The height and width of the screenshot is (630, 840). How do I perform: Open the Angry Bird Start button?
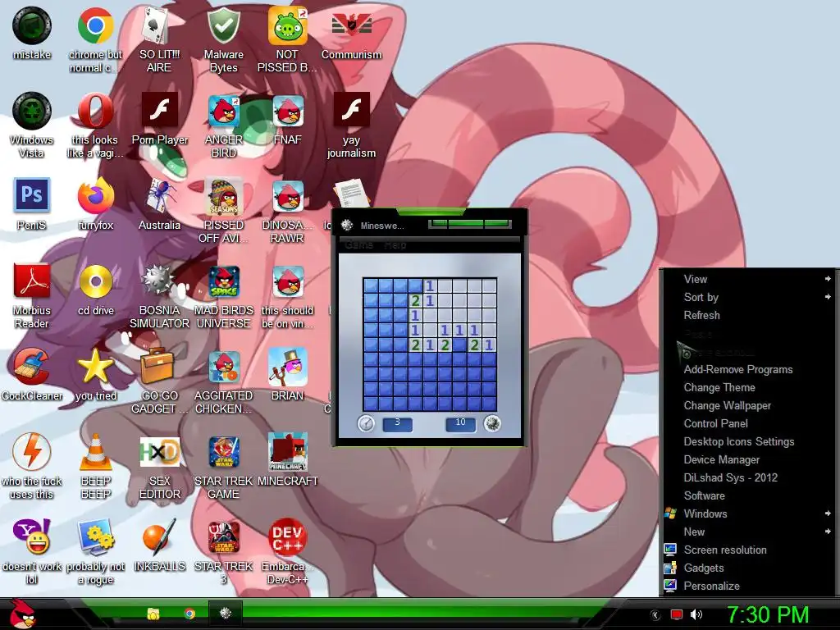tap(22, 614)
